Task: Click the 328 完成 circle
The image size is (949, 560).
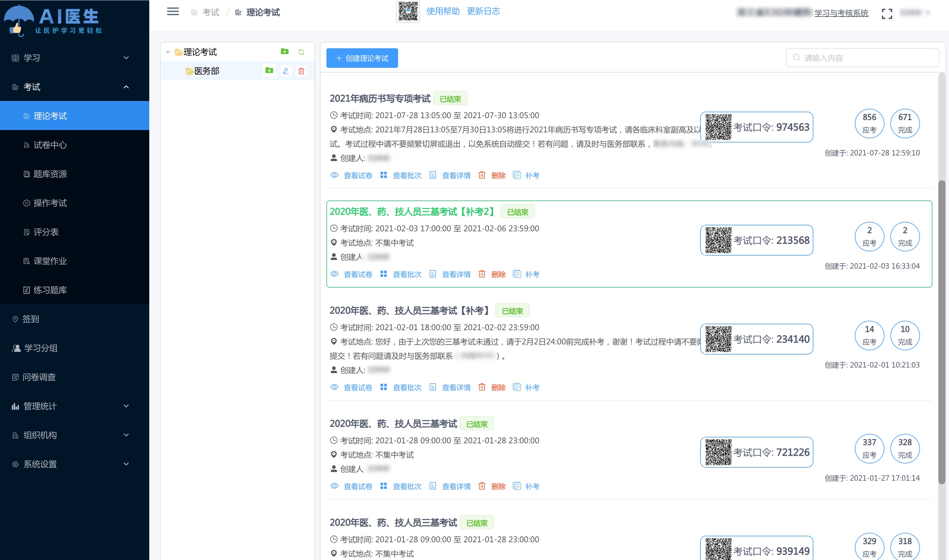Action: [905, 449]
